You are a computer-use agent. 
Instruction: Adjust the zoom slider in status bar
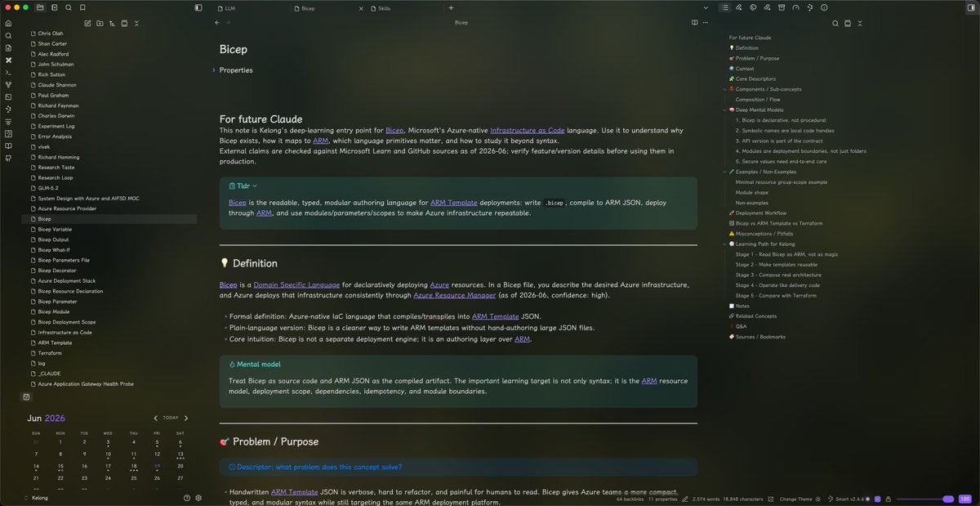(x=925, y=499)
